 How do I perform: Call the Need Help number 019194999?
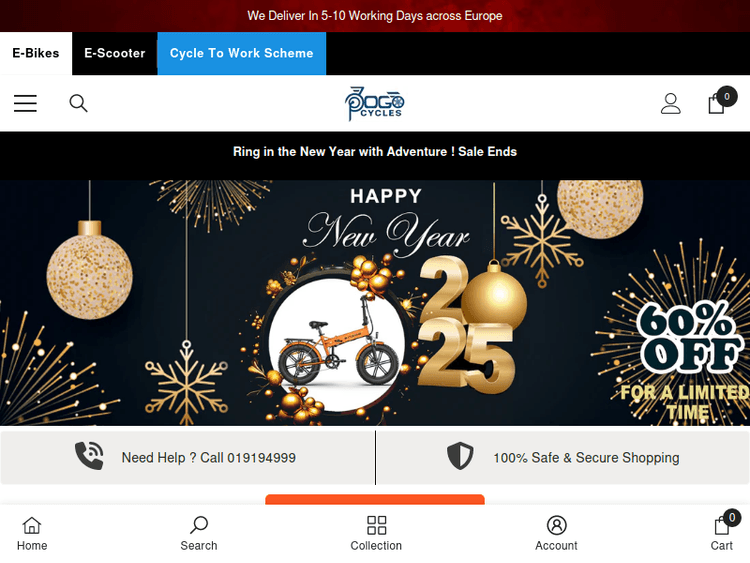tap(209, 458)
